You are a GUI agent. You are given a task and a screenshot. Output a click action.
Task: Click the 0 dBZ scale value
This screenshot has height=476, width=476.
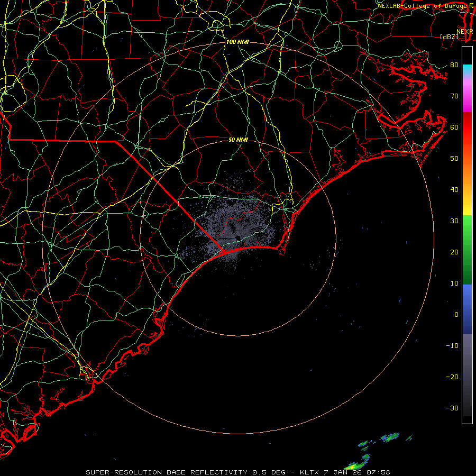tap(456, 315)
